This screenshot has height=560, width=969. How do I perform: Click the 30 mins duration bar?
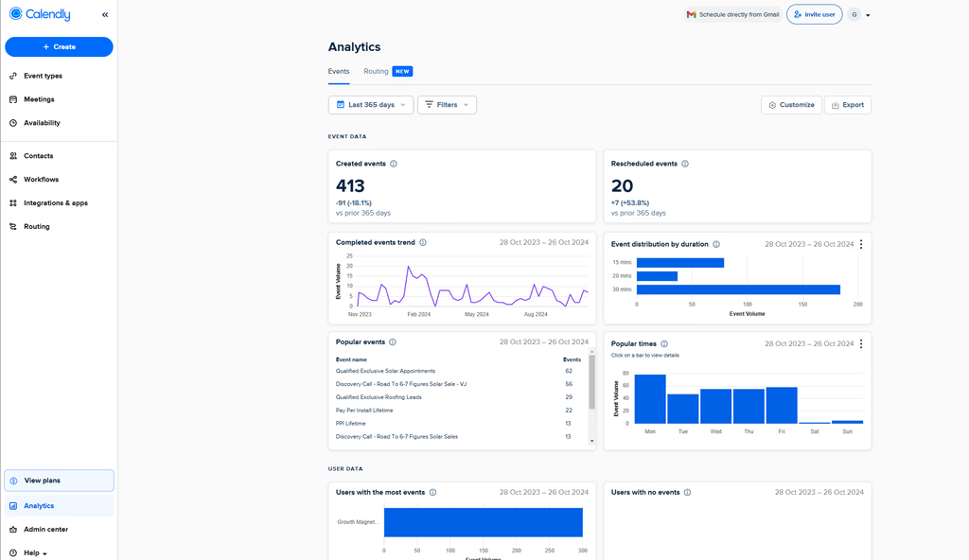click(x=738, y=289)
